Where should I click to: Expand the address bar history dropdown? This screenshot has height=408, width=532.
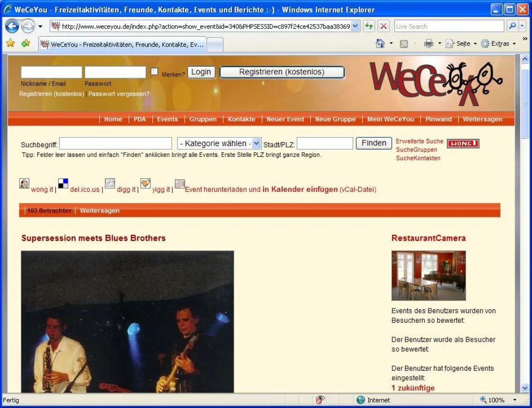tap(355, 26)
